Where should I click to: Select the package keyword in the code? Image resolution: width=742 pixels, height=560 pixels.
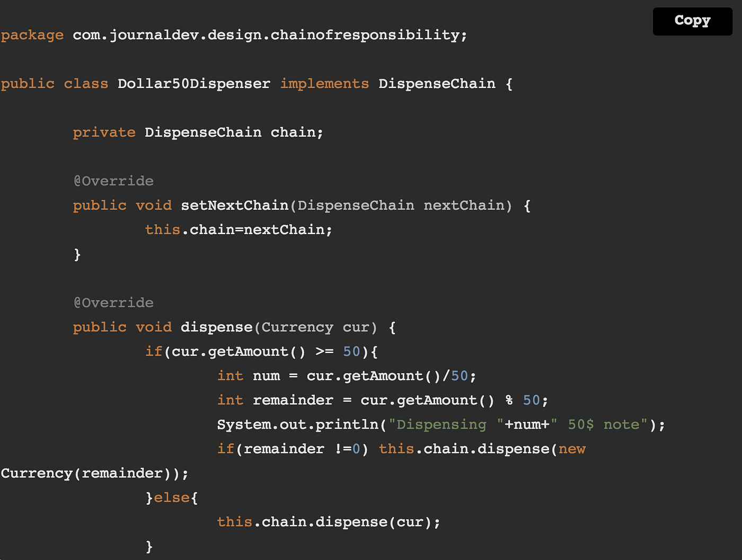click(x=32, y=35)
